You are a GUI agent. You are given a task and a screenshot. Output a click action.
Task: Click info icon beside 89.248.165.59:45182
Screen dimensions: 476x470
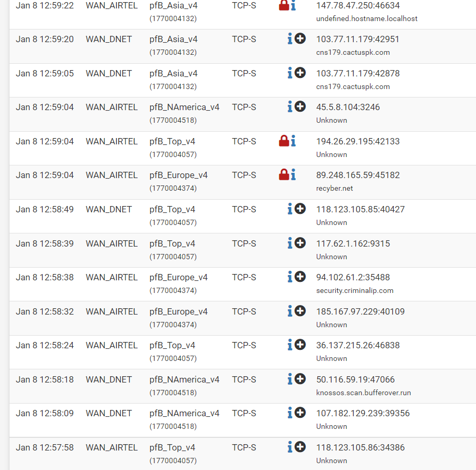pyautogui.click(x=293, y=175)
